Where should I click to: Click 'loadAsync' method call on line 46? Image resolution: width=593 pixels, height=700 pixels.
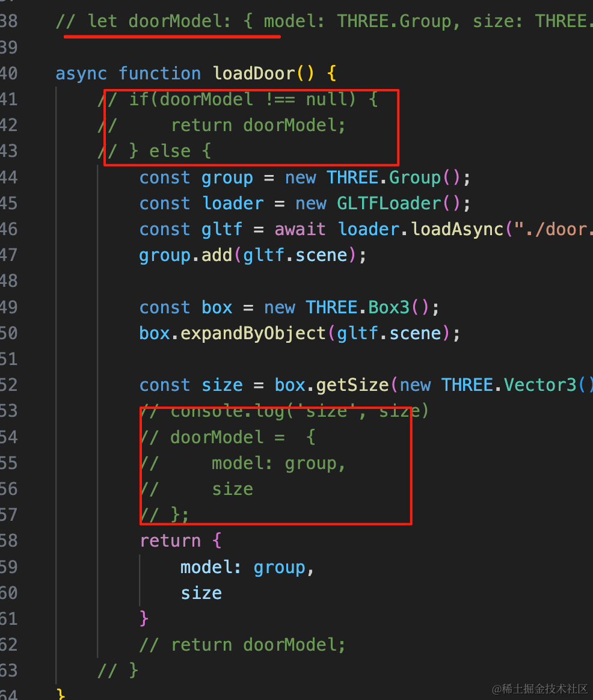(x=458, y=230)
